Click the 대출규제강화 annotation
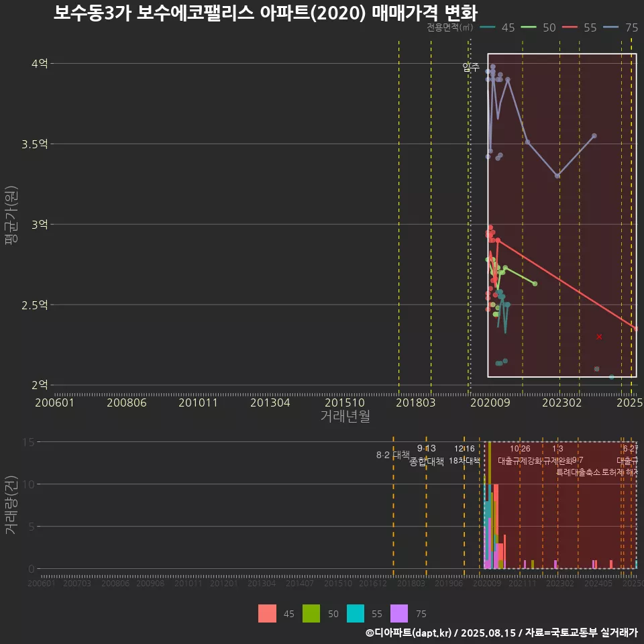Screen dimensions: 644x644 coord(520,461)
